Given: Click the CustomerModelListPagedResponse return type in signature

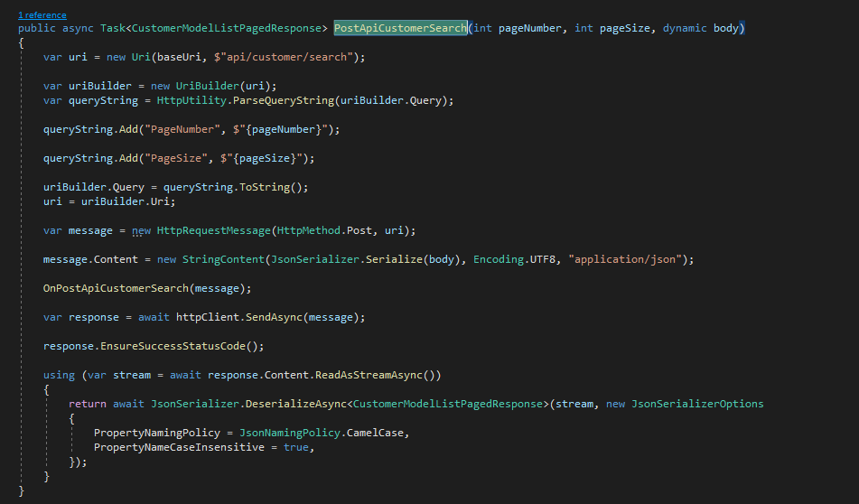Looking at the screenshot, I should click(227, 28).
